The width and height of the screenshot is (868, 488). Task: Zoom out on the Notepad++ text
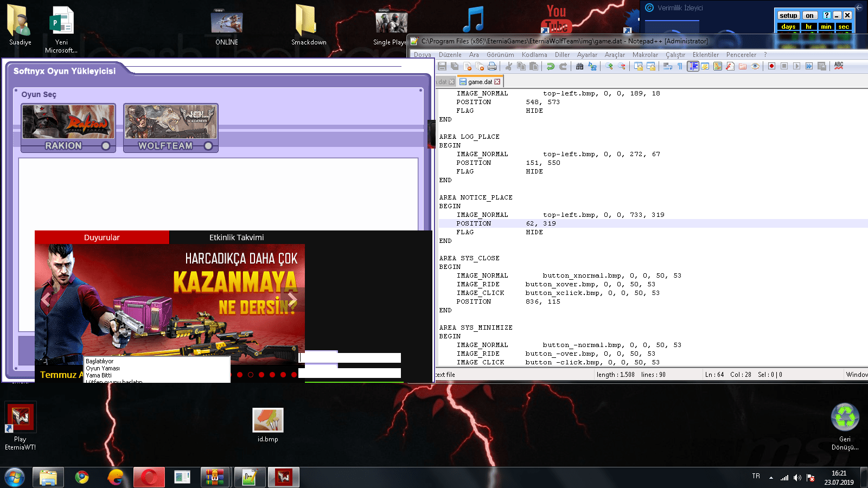click(x=622, y=66)
